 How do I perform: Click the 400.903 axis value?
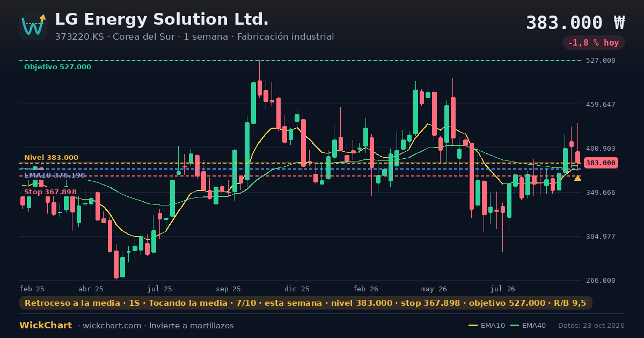click(601, 149)
